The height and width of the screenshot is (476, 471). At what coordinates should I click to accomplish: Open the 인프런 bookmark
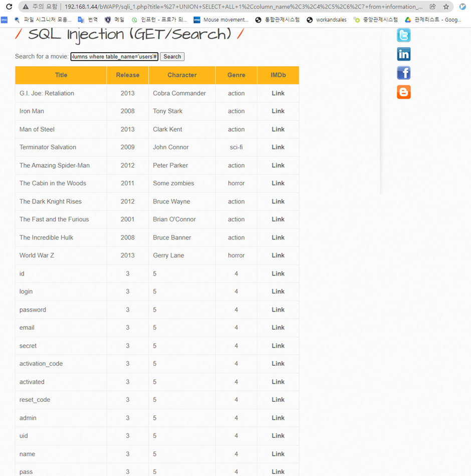159,20
